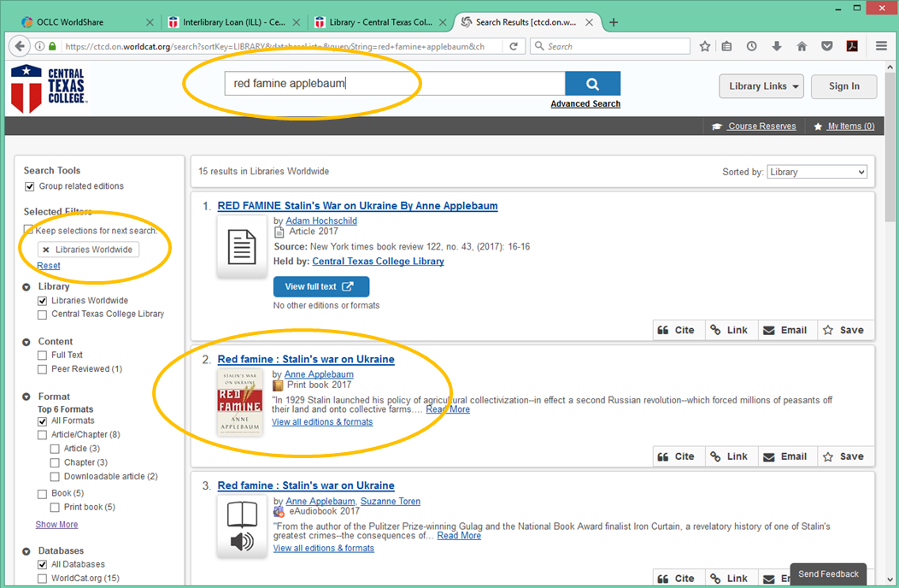
Task: Check the Downloadable article (2) filter
Action: click(x=55, y=477)
